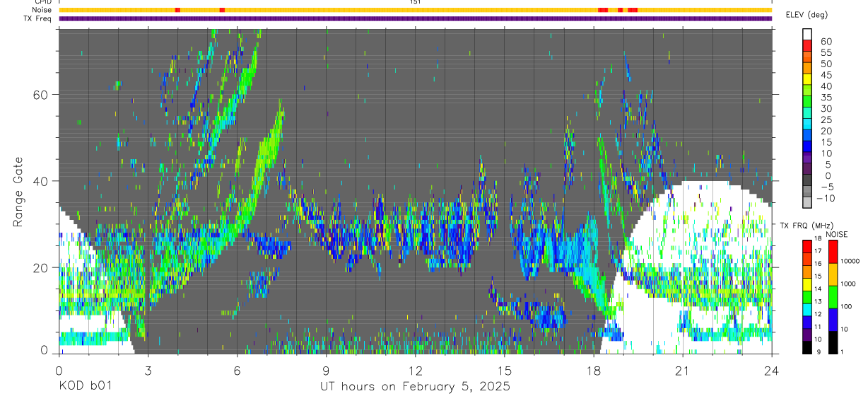Click the purple TX Freq strip above the plot
This screenshot has width=868, height=401.
415,18
